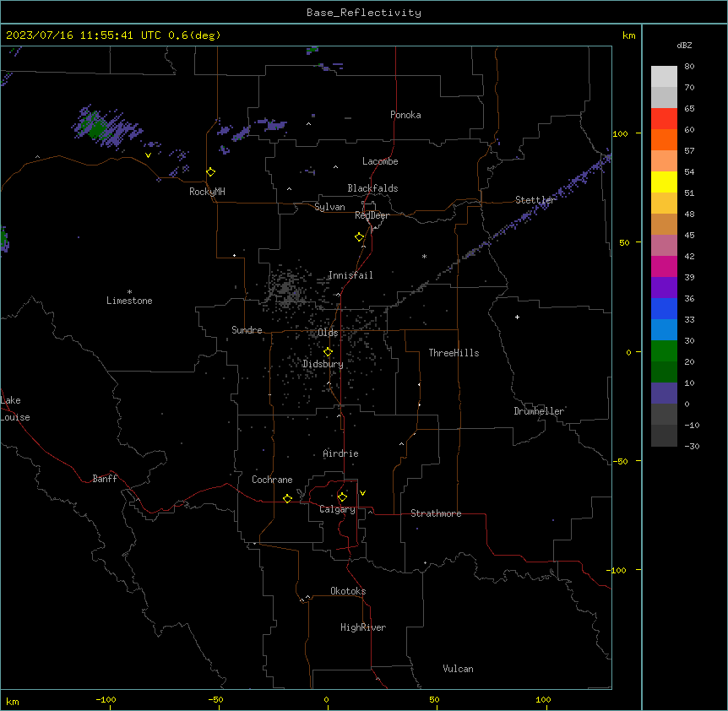Click the Olds town label
728x711 pixels.
(x=328, y=333)
